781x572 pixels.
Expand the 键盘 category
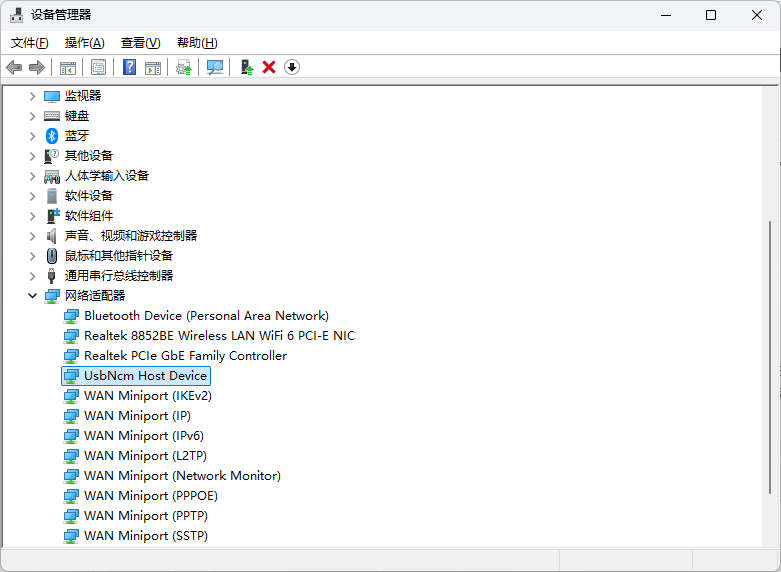coord(32,116)
